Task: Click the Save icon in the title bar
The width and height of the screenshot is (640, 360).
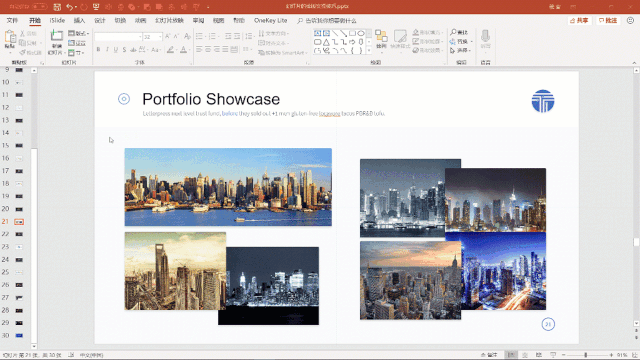Action: pos(57,7)
